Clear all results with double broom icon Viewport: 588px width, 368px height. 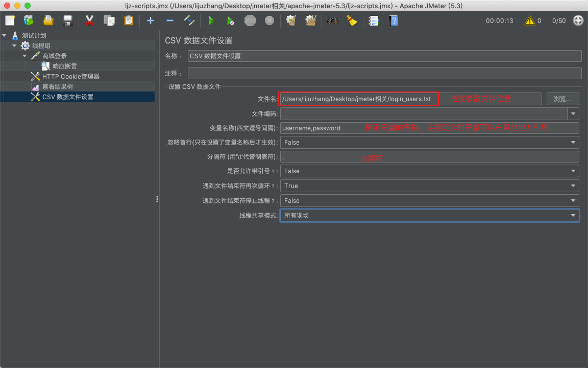click(311, 20)
